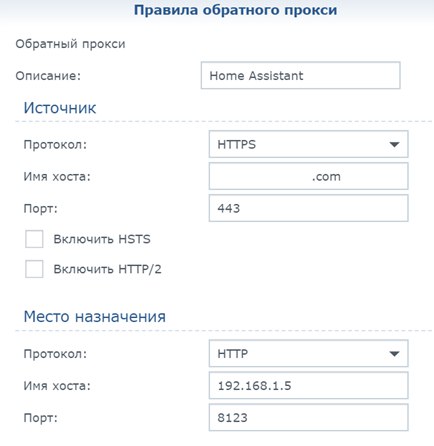Click the Место назначения section heading
The width and height of the screenshot is (434, 446).
click(95, 316)
